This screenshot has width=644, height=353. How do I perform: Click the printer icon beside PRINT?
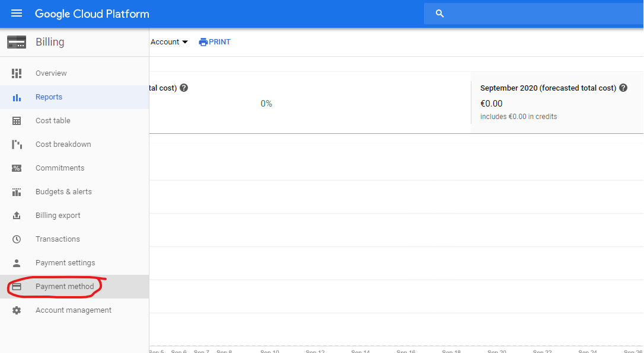pyautogui.click(x=203, y=42)
